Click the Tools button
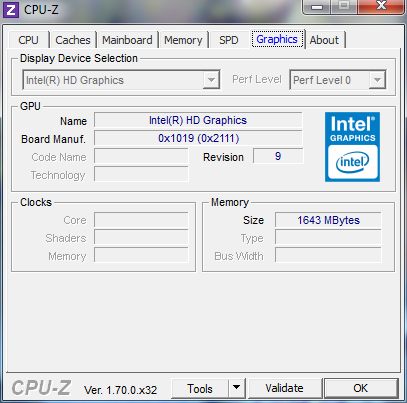 200,388
